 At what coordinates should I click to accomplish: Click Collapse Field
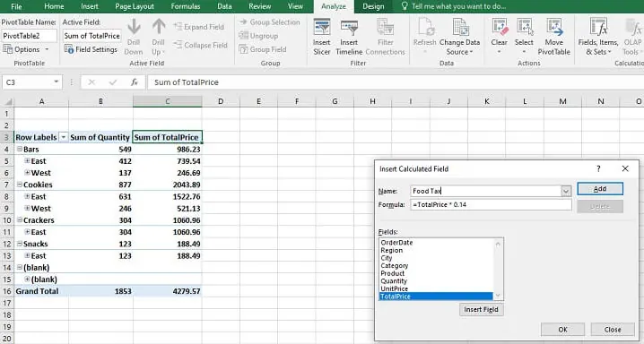(200, 45)
